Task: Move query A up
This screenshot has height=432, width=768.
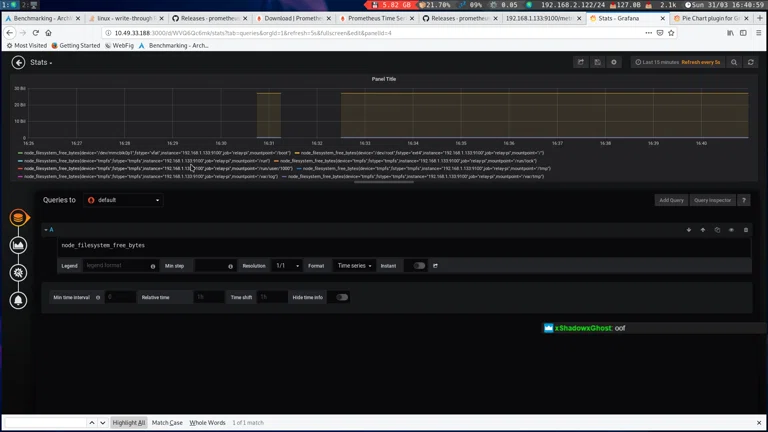Action: pos(703,230)
